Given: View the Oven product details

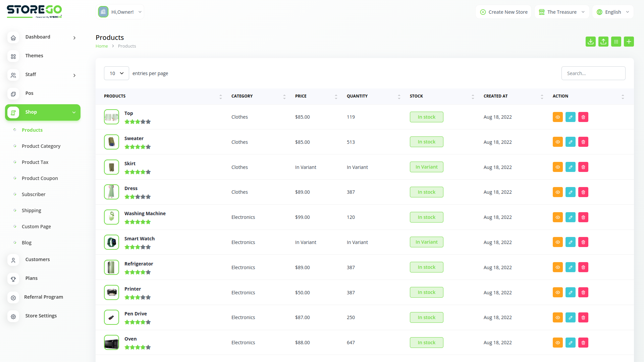Looking at the screenshot, I should 557,343.
